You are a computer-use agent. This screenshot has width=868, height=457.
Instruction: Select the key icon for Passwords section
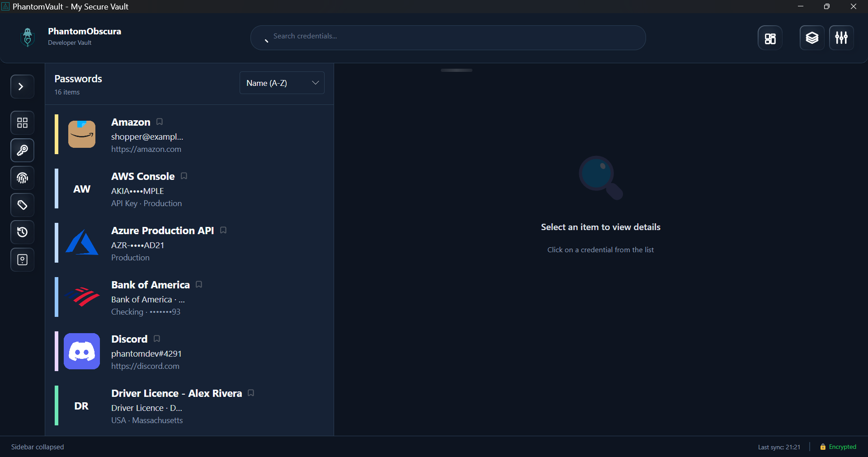coord(22,150)
